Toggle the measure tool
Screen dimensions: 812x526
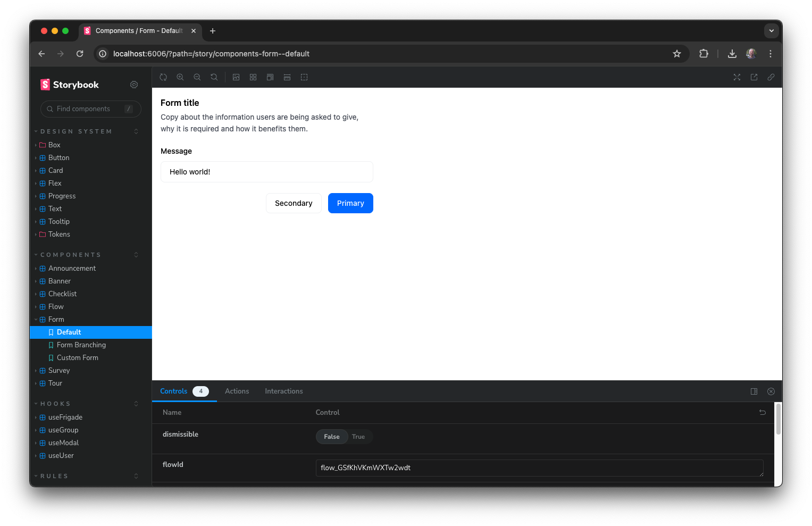tap(287, 77)
